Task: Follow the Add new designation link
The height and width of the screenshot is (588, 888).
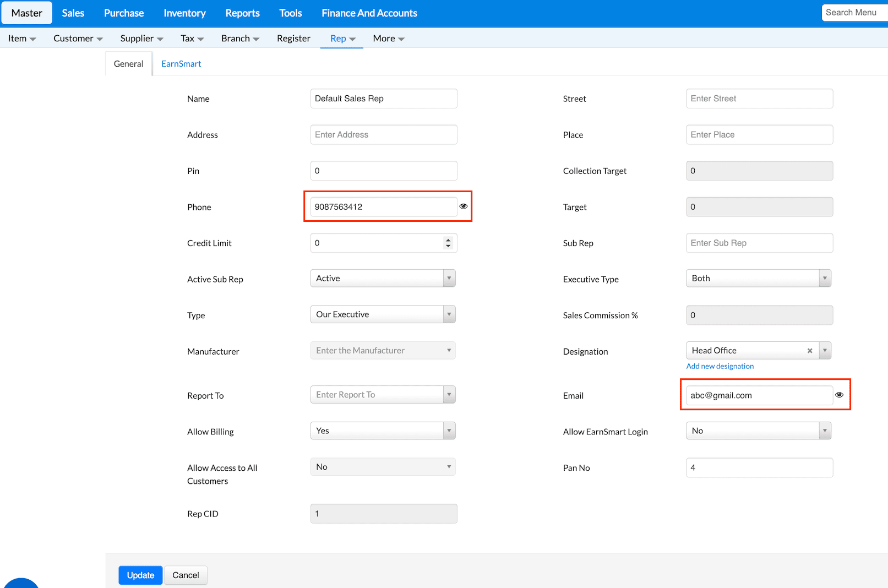Action: pos(720,366)
